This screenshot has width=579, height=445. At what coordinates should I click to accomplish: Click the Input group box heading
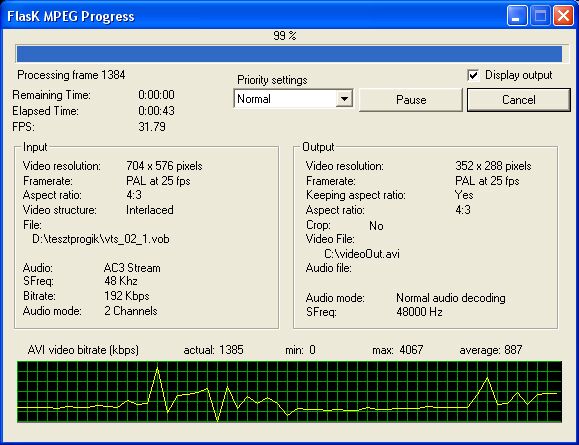click(x=35, y=147)
